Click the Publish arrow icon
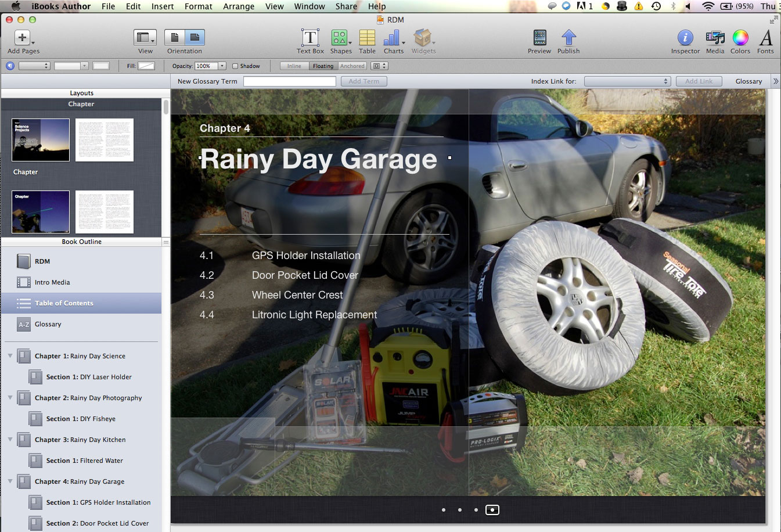 pos(568,38)
